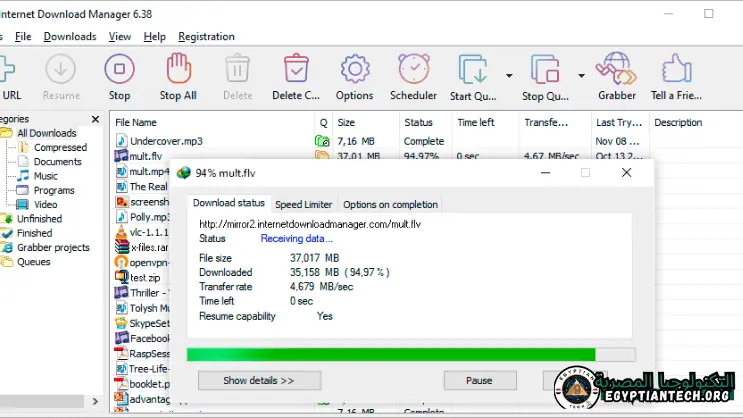Close the Categories panel

point(95,119)
